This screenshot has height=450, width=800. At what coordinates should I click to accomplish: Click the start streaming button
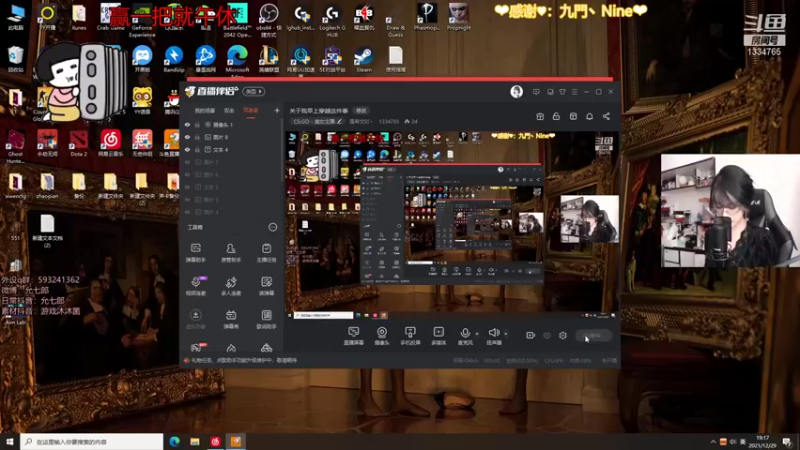tap(593, 335)
